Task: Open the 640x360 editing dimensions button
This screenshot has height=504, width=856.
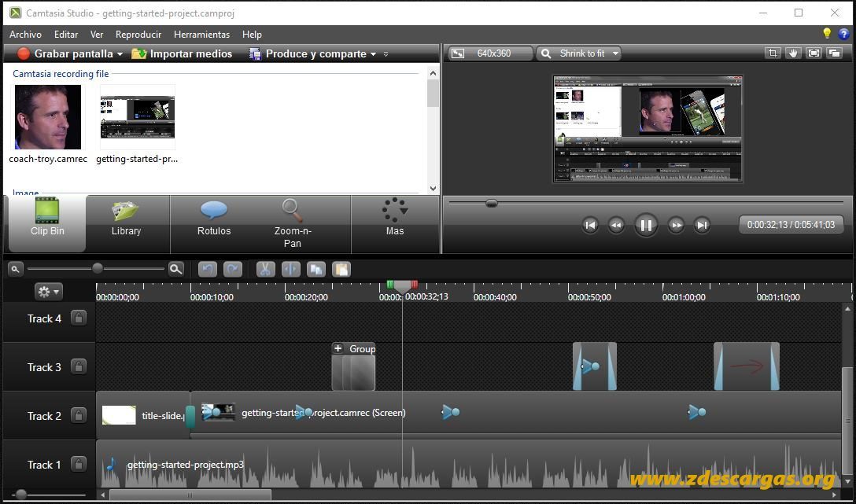Action: tap(489, 53)
